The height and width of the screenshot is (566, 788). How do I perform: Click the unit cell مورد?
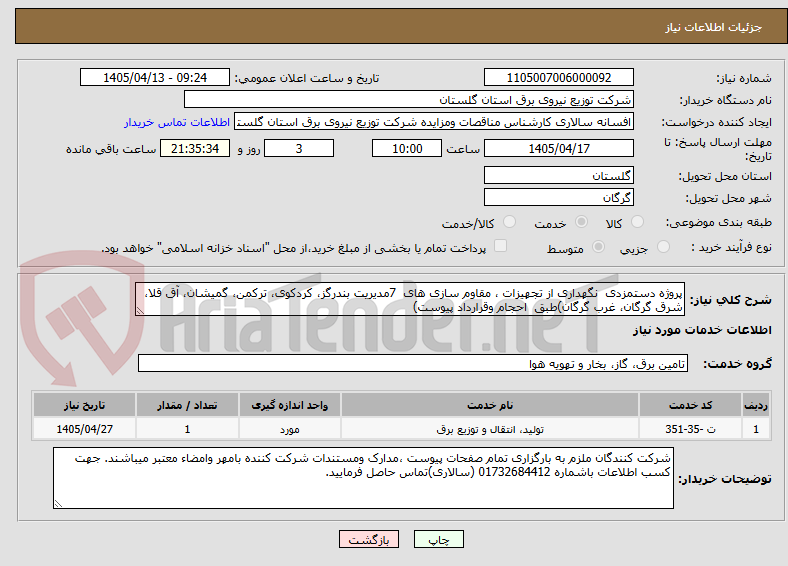tap(290, 429)
